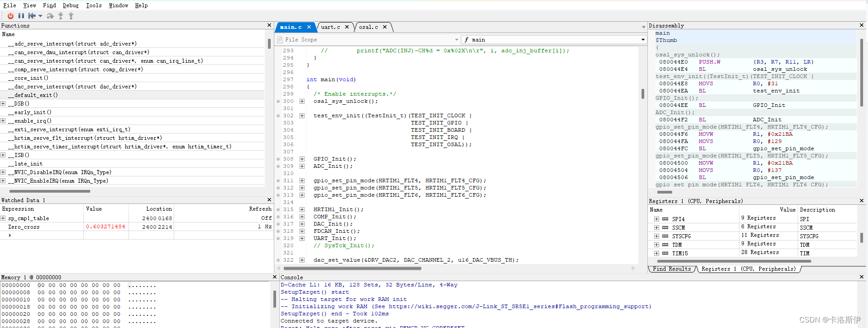The width and height of the screenshot is (868, 328).
Task: Close the Registers 1 panel
Action: click(x=861, y=201)
